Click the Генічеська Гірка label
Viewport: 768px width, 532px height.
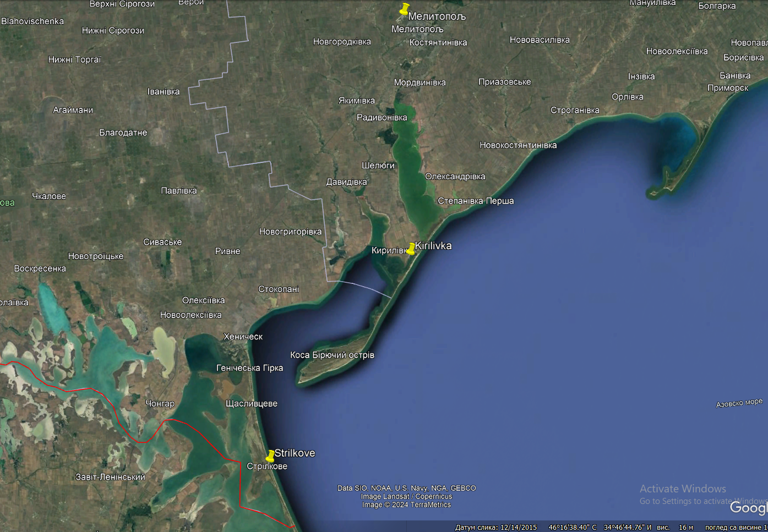click(249, 368)
